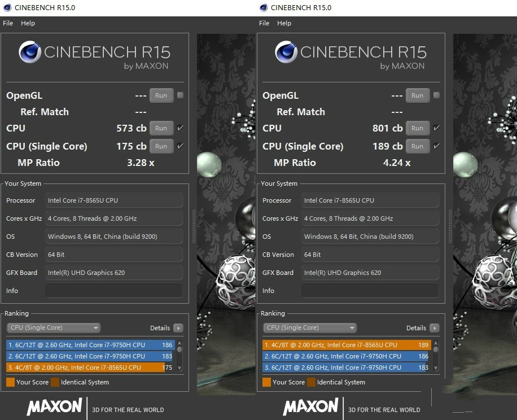Select the i7-8565U ranking row scoring 175
This screenshot has width=517, height=420.
pyautogui.click(x=90, y=368)
